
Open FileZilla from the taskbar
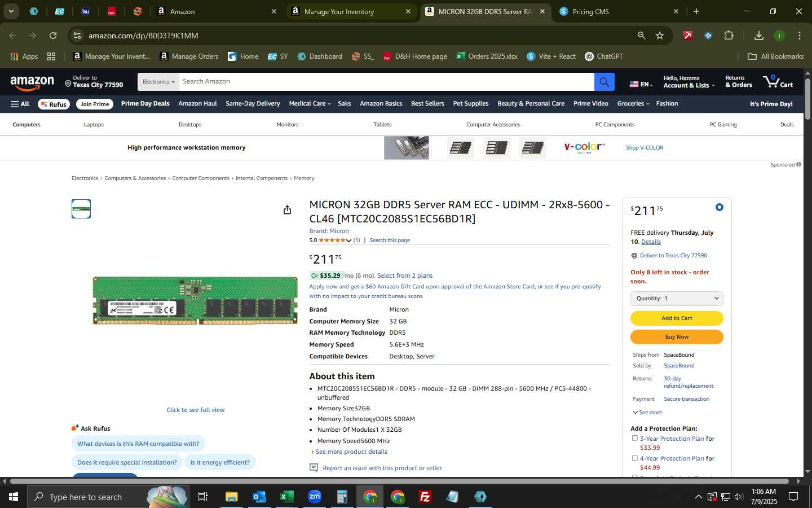click(425, 497)
